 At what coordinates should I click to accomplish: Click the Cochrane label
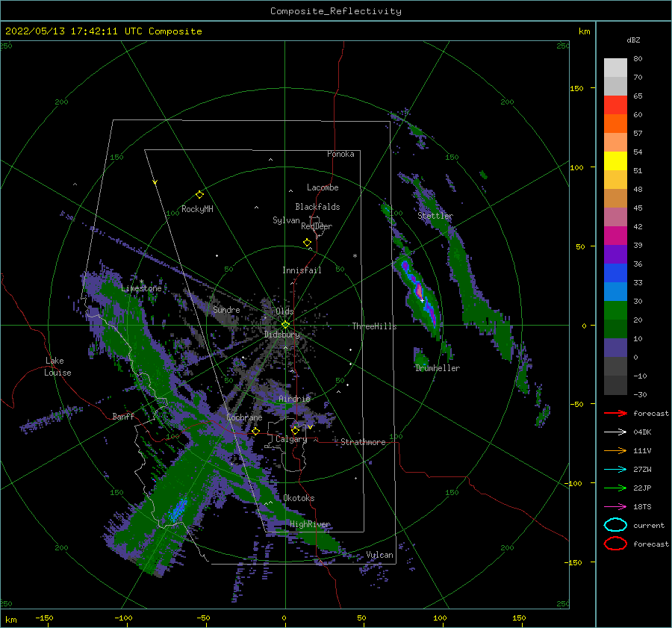(244, 417)
